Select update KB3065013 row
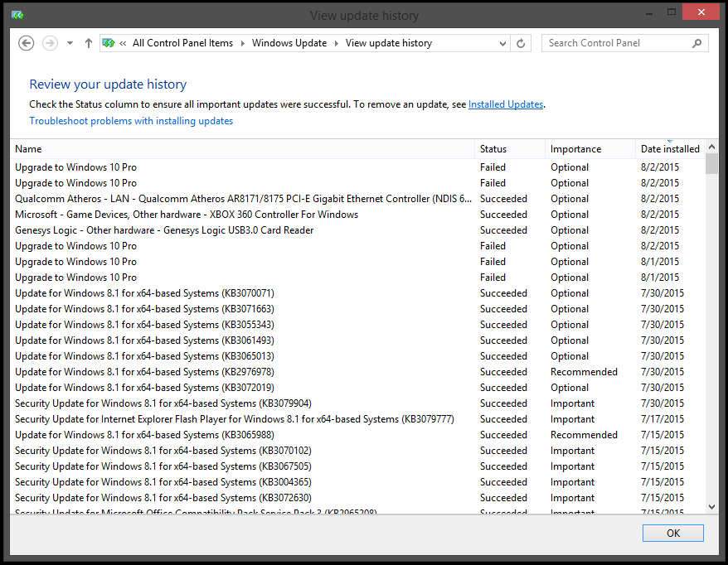 (357, 356)
